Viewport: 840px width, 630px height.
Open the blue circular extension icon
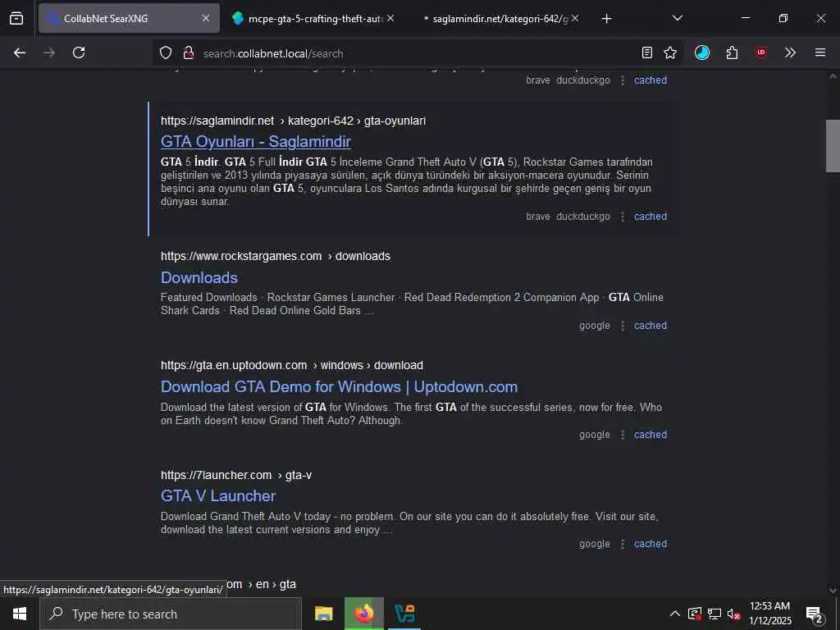click(702, 52)
